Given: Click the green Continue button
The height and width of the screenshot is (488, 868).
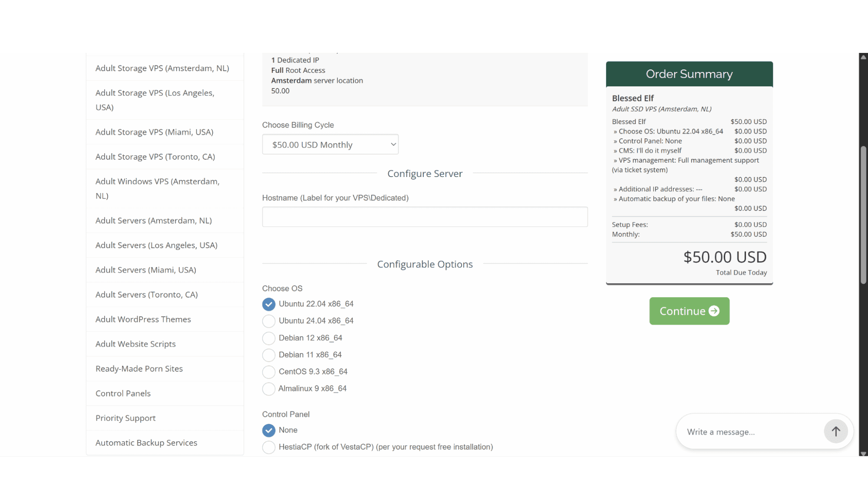Looking at the screenshot, I should tap(689, 311).
